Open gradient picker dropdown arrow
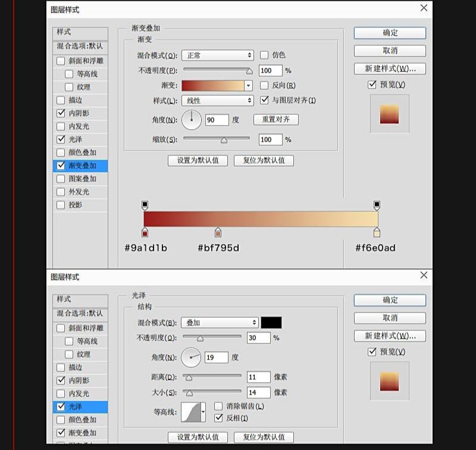 (248, 86)
